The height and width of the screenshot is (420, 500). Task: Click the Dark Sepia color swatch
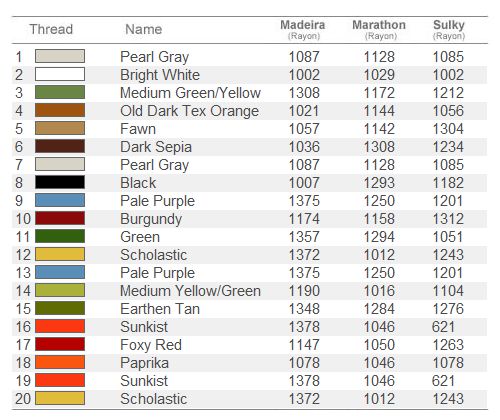60,146
